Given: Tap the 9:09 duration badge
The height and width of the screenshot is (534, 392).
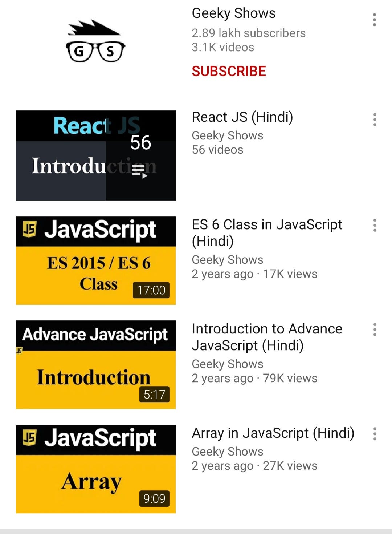Looking at the screenshot, I should (154, 499).
